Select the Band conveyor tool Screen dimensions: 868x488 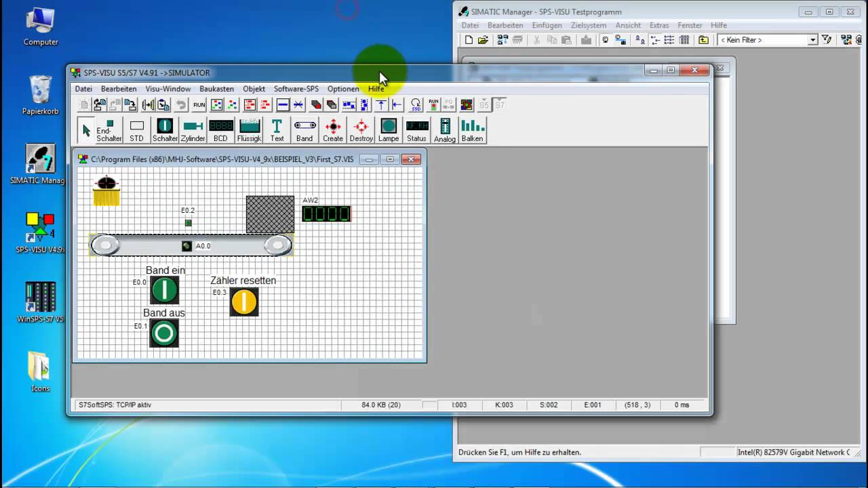pos(304,130)
